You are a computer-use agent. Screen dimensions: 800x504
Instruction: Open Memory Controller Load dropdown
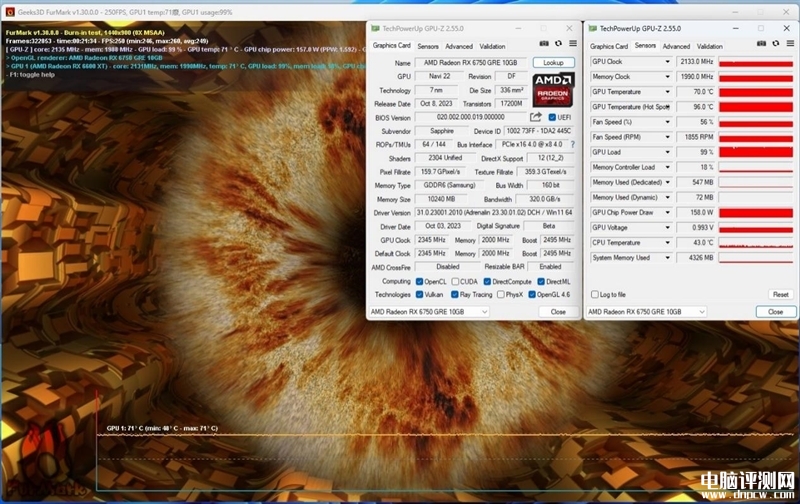coord(667,167)
